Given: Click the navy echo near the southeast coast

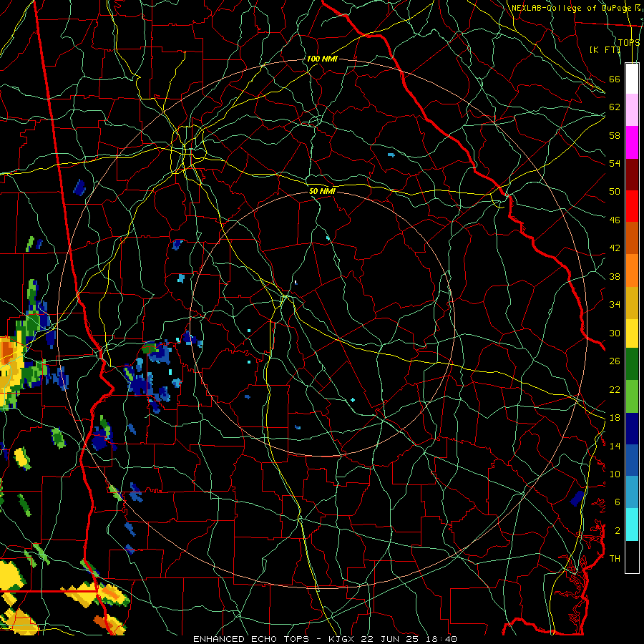Looking at the screenshot, I should point(577,498).
